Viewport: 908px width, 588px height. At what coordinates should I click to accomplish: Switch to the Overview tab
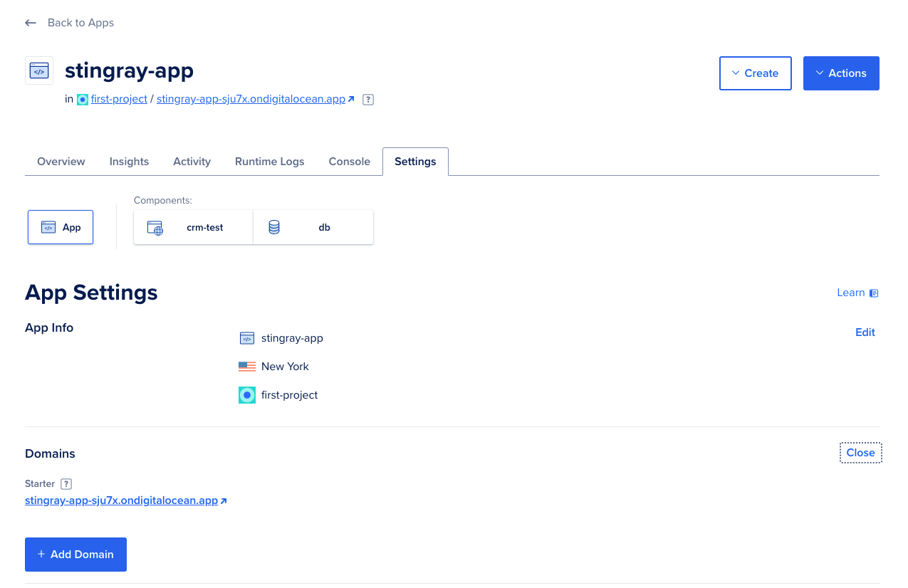[61, 162]
